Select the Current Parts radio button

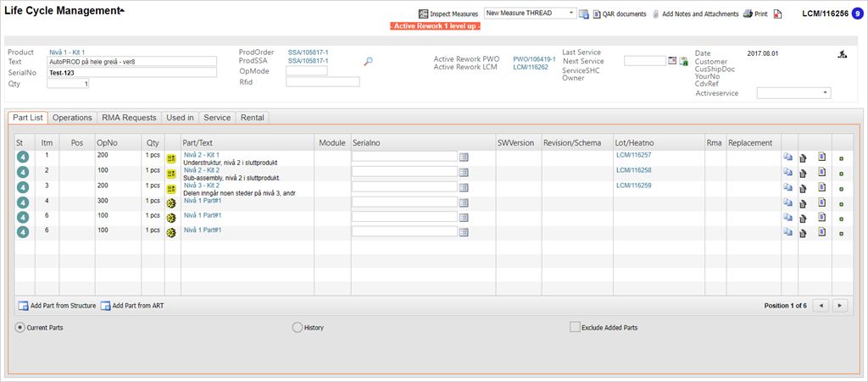(x=19, y=327)
